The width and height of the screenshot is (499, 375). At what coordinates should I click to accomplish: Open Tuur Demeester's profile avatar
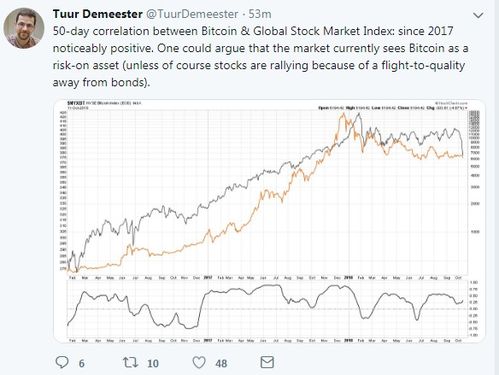coord(24,28)
